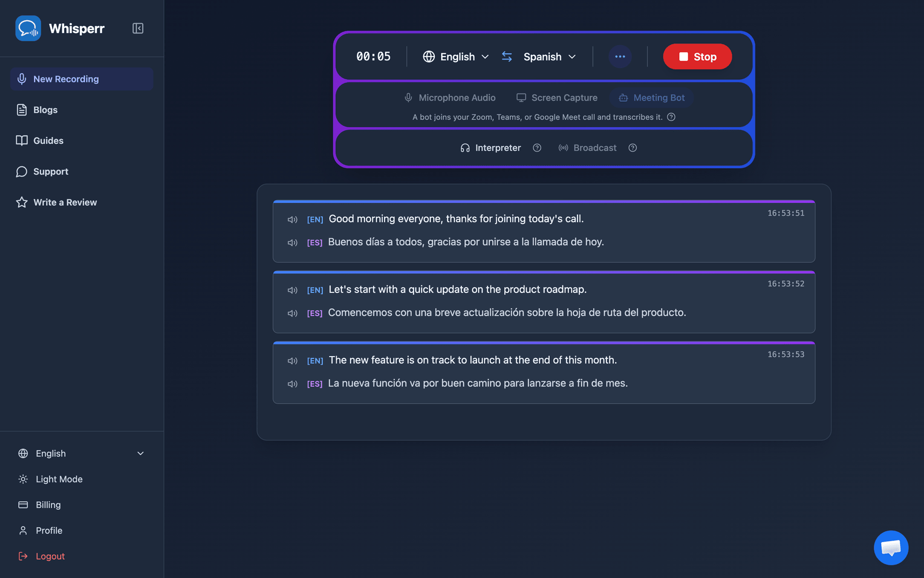The height and width of the screenshot is (578, 924).
Task: Click the microphone icon beside New Recording
Action: click(x=22, y=79)
